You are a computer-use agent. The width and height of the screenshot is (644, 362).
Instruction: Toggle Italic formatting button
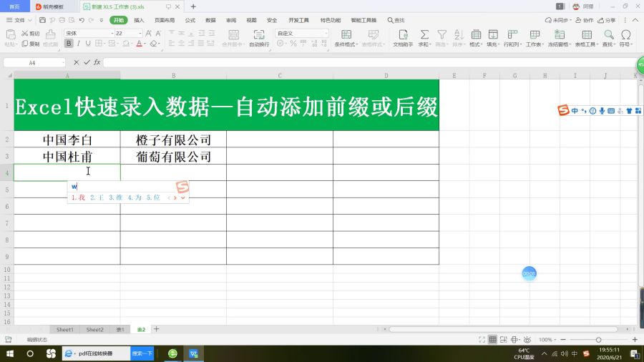click(x=79, y=44)
